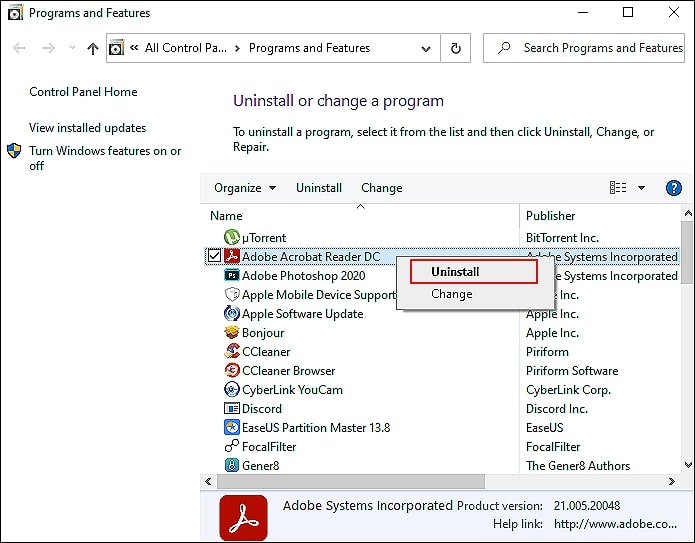Select the CCleaner Browser program name
695x543 pixels.
tap(289, 371)
